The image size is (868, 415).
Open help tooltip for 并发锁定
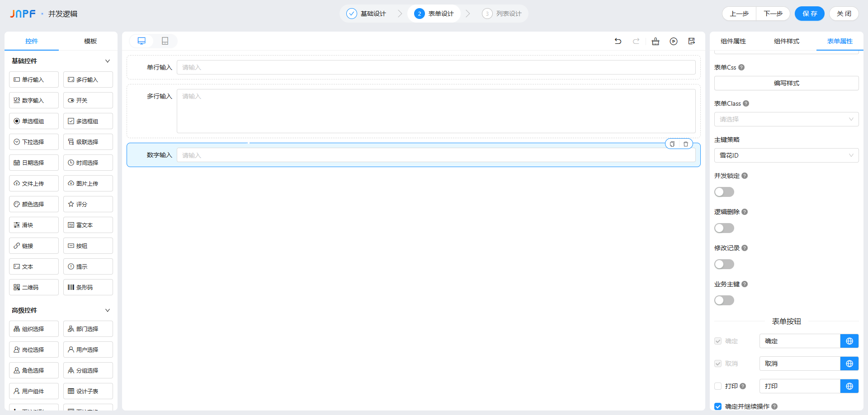click(x=745, y=176)
